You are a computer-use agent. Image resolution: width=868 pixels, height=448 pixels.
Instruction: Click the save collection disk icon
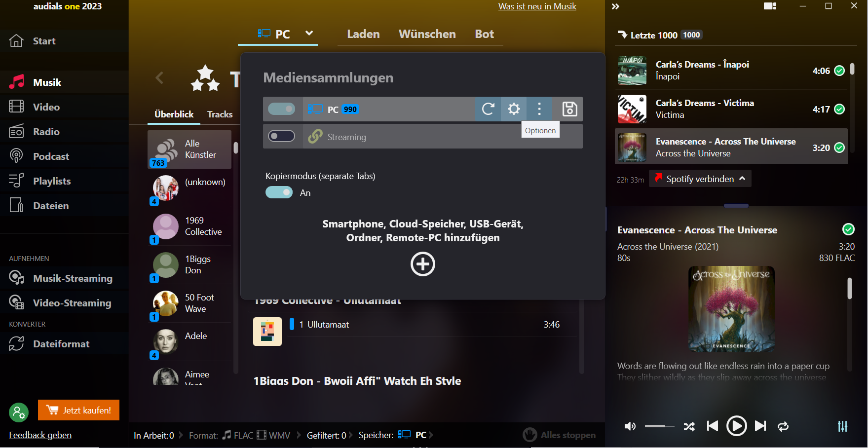pyautogui.click(x=569, y=109)
